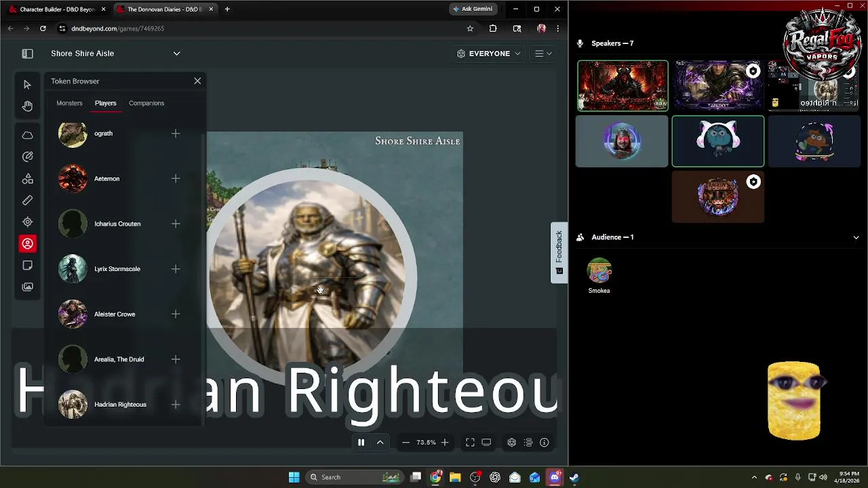The image size is (868, 488).
Task: Select Smokea audience member avatar
Action: 599,272
